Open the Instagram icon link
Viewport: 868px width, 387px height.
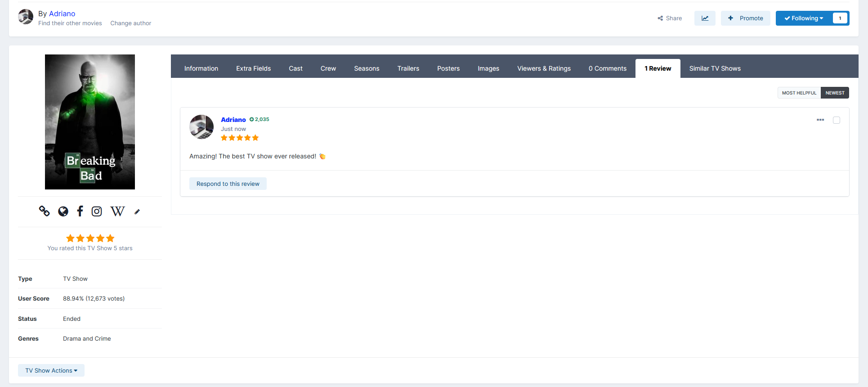[97, 211]
